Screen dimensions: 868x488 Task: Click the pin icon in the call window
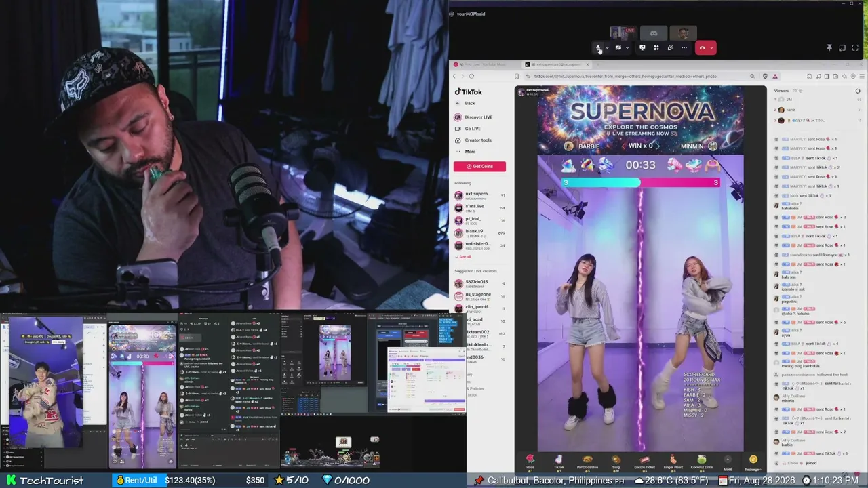point(829,47)
